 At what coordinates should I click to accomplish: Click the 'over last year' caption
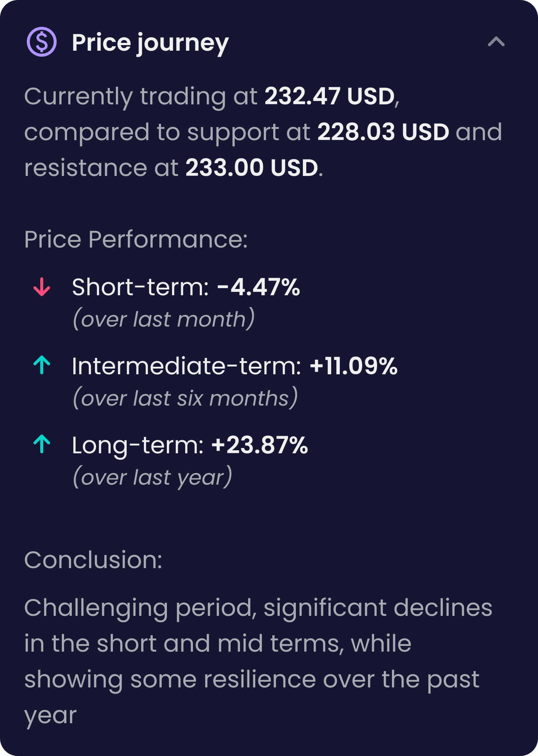click(x=152, y=477)
